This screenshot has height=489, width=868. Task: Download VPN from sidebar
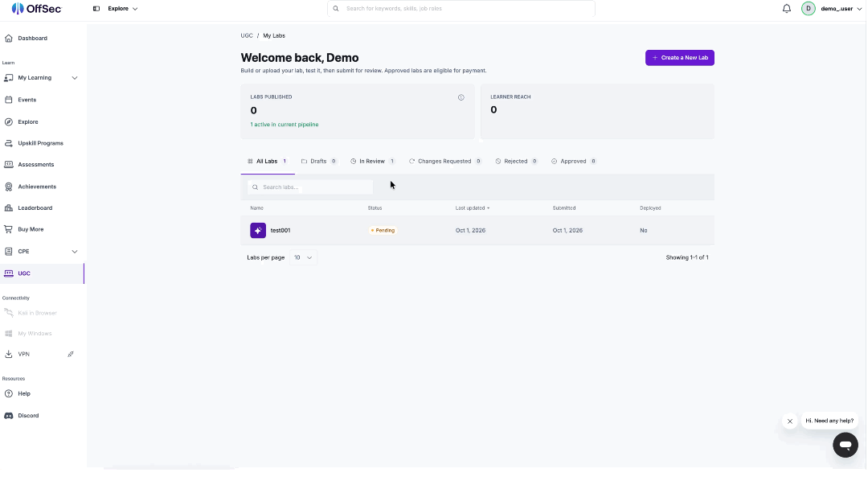24,355
